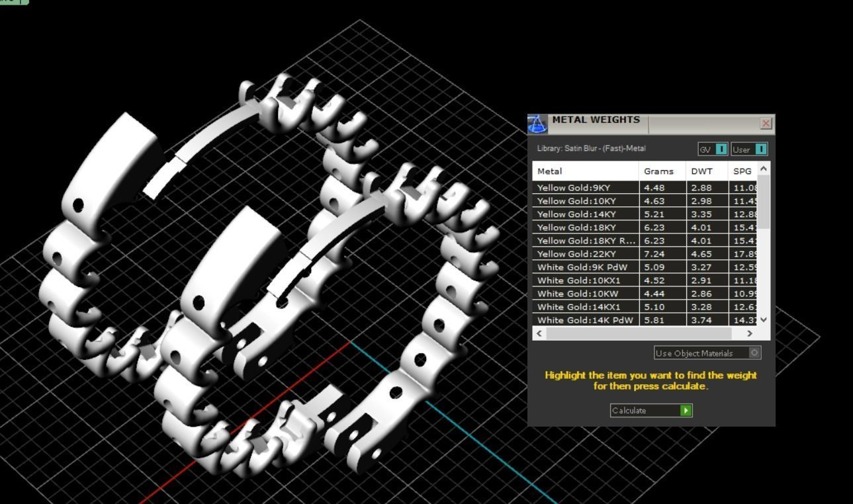Viewport: 853px width, 504px height.
Task: Click the 5.81 grams value
Action: pos(654,320)
